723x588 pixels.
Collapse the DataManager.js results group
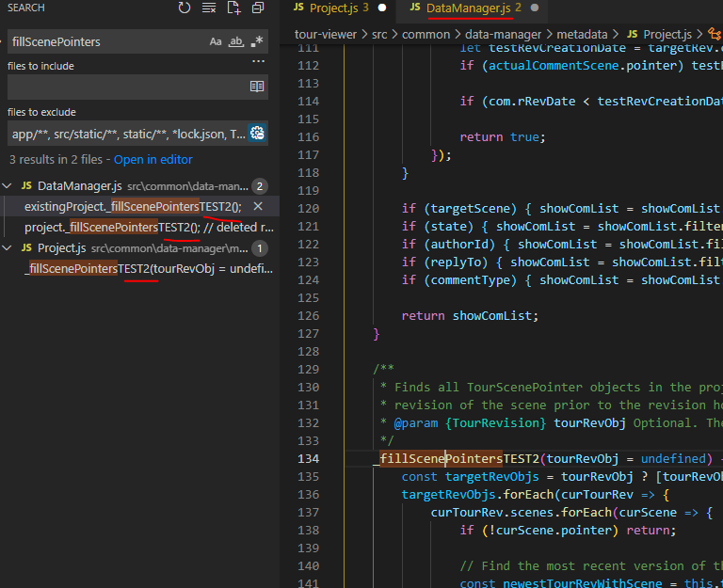point(7,186)
